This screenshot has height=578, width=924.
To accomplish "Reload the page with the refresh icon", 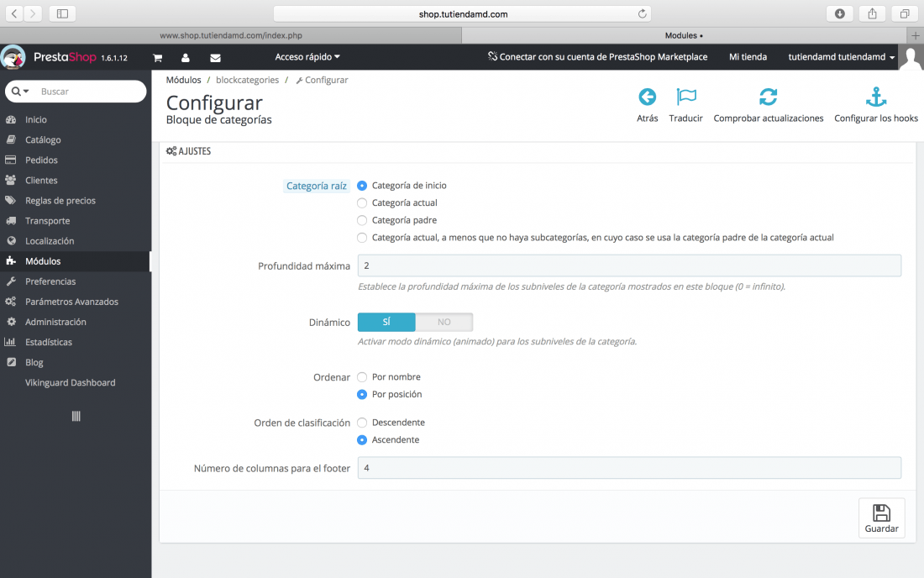I will [643, 13].
